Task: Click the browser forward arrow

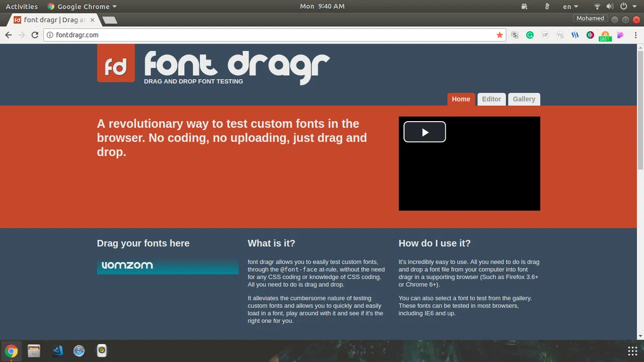Action: [x=22, y=35]
